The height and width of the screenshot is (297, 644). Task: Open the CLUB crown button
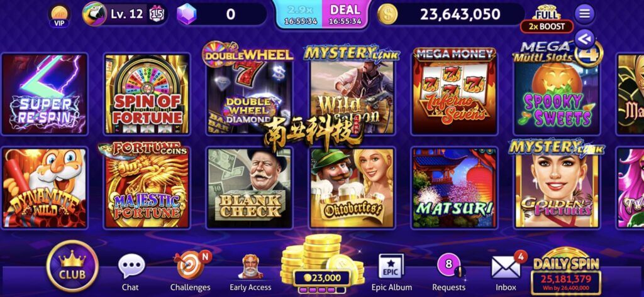coord(72,266)
